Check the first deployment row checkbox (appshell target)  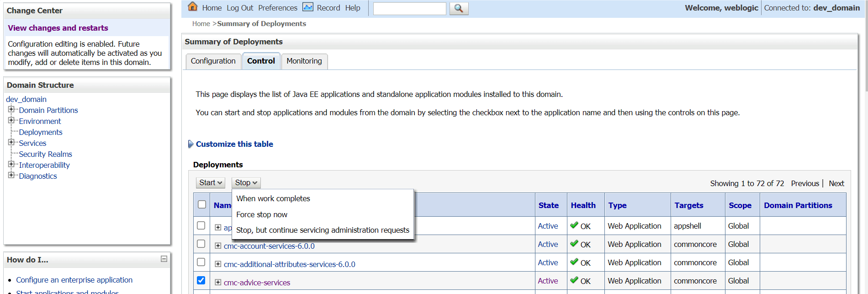pos(201,225)
